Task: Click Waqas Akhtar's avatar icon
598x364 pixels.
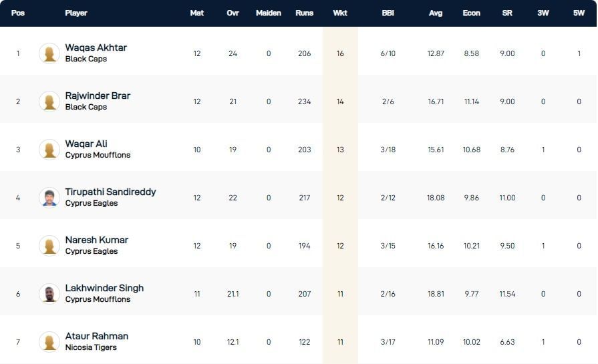Action: point(49,53)
